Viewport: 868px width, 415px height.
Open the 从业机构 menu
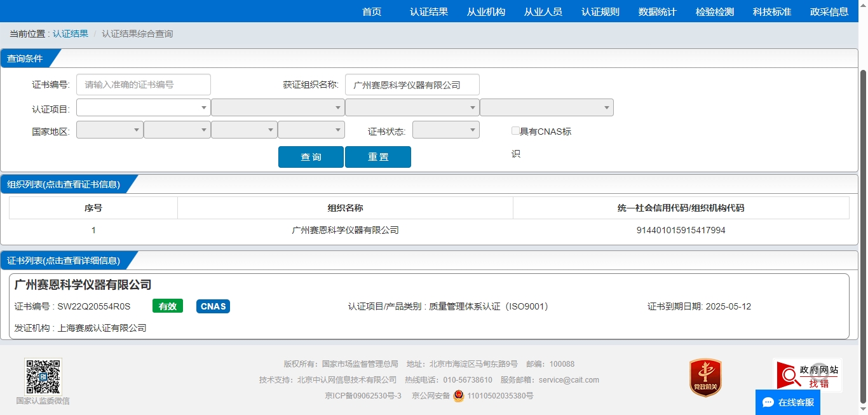486,11
